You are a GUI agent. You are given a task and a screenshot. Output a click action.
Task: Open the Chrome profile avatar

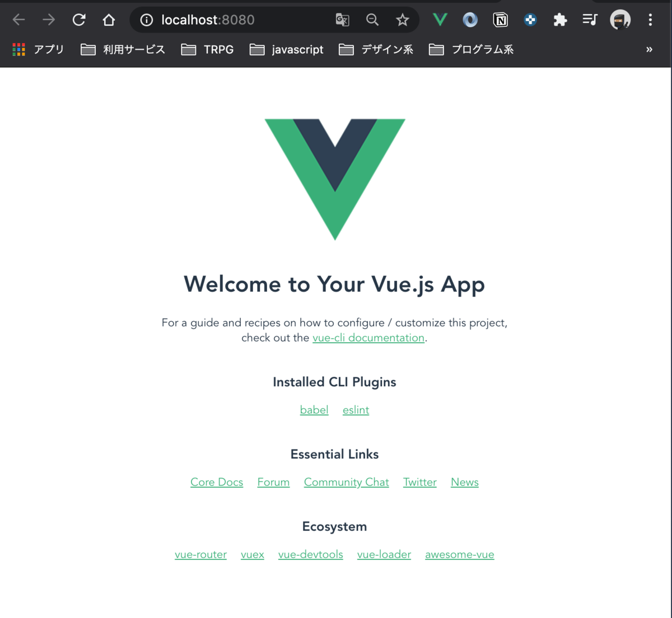pyautogui.click(x=620, y=20)
